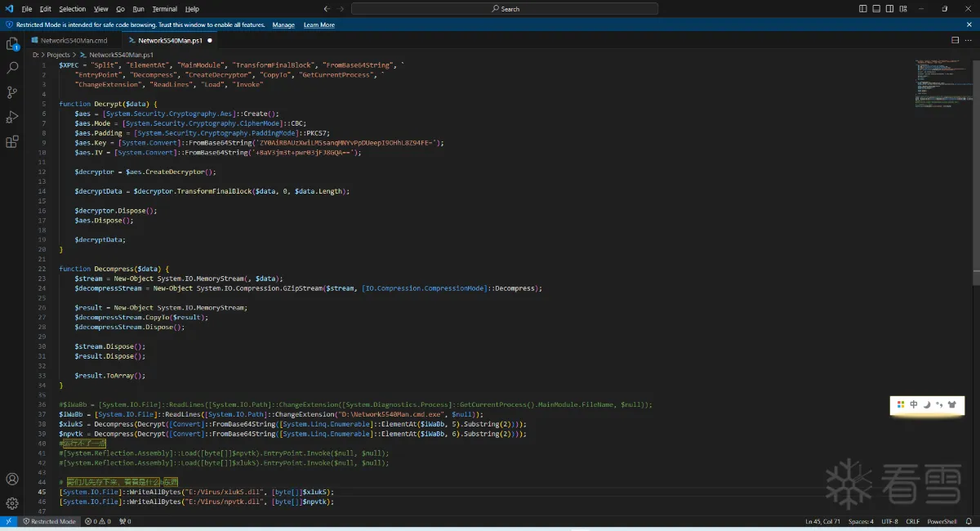Select the Projects breadcrumb segment
The height and width of the screenshot is (531, 980).
(x=59, y=55)
